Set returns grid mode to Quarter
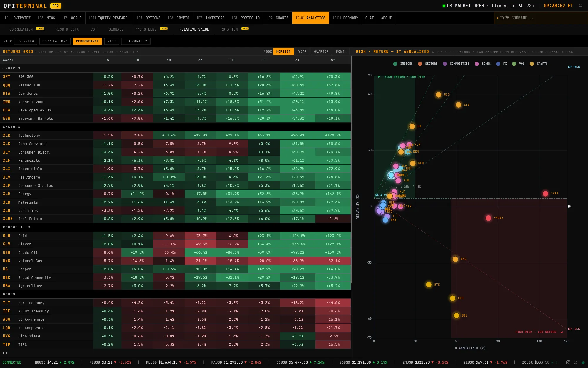The width and height of the screenshot is (588, 368). coord(321,52)
